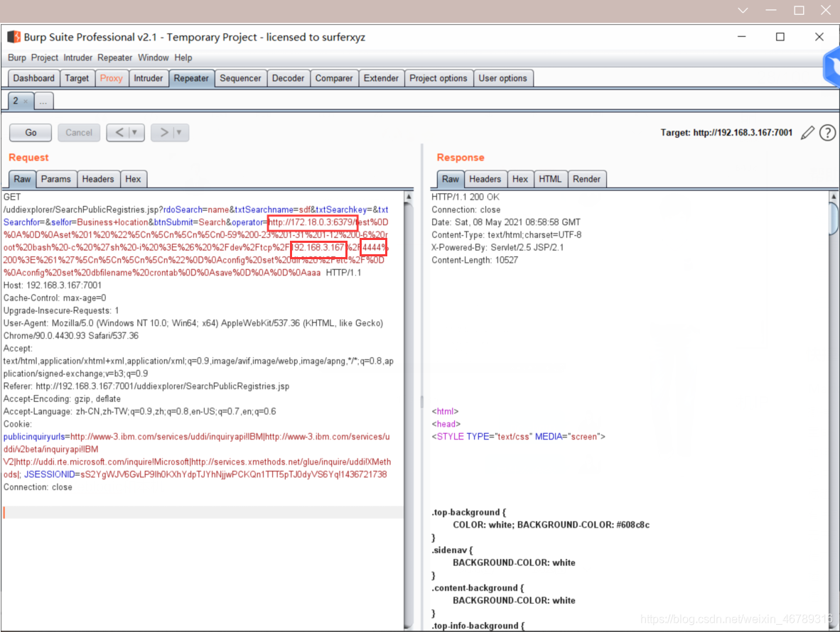Click the Cancel button

79,132
